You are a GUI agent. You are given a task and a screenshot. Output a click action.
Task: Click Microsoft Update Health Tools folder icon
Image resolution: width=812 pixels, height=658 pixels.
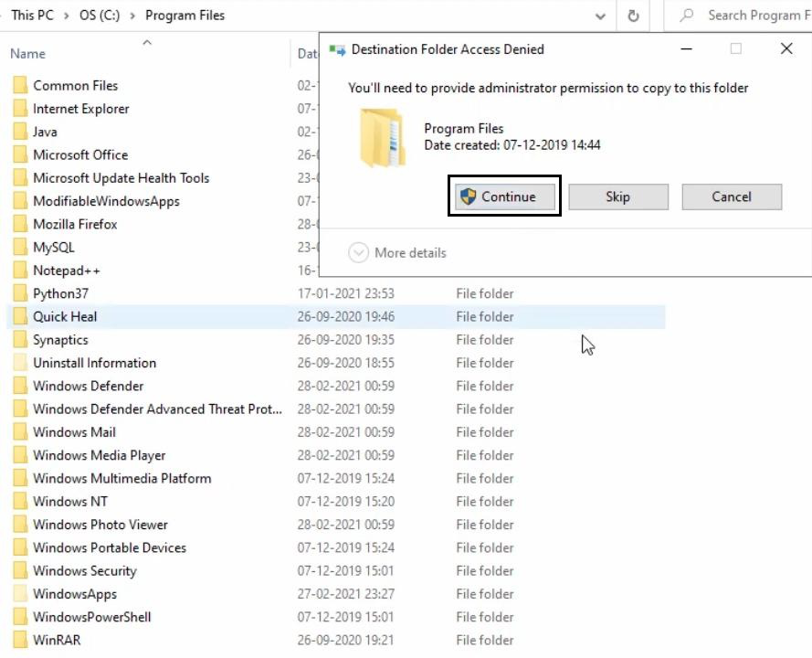20,177
